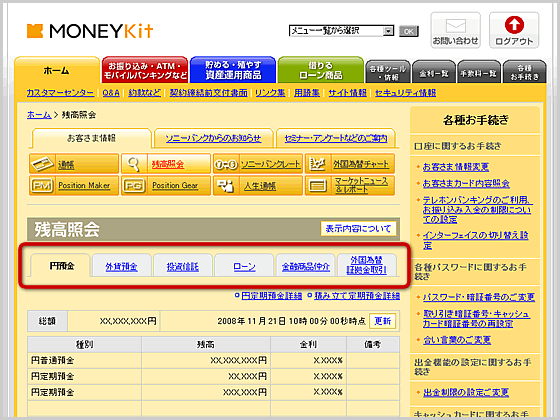Click the セキュリティ情報 link
Viewport: 560px width, 420px height.
click(x=405, y=93)
